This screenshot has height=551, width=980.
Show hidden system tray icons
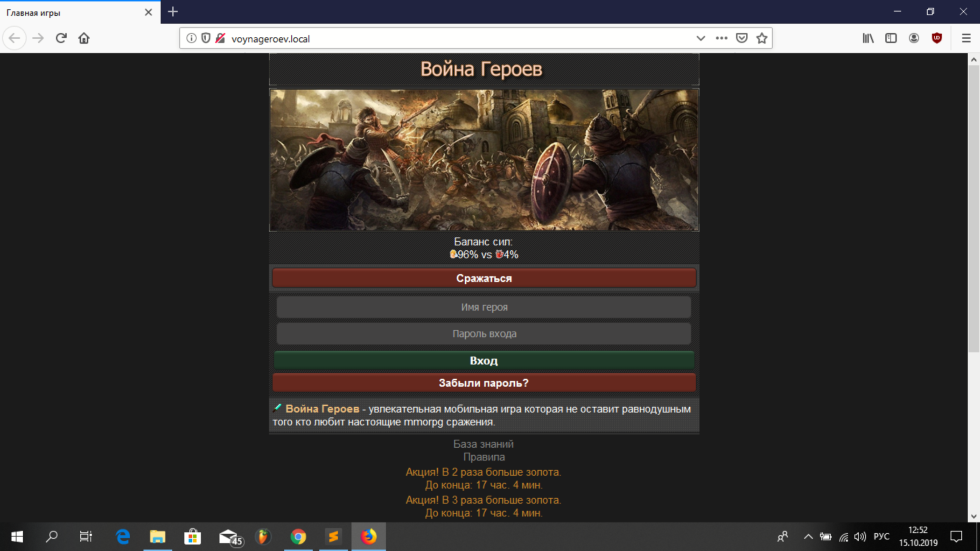click(808, 537)
